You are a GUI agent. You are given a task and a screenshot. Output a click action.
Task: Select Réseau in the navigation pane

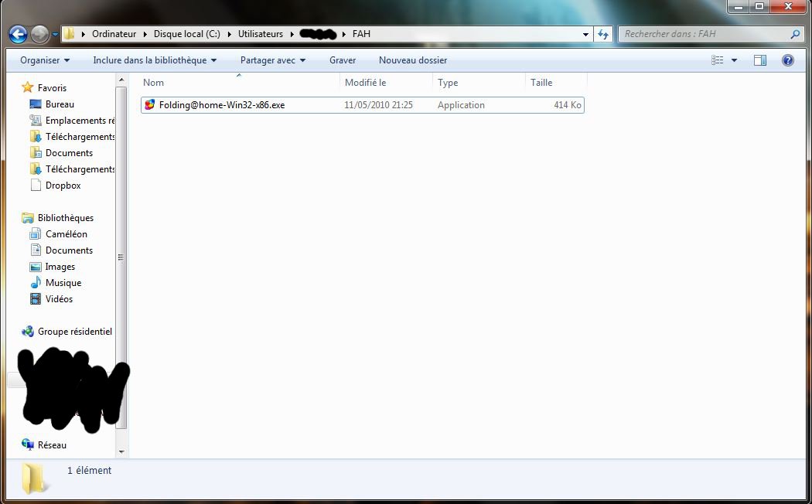(x=52, y=445)
